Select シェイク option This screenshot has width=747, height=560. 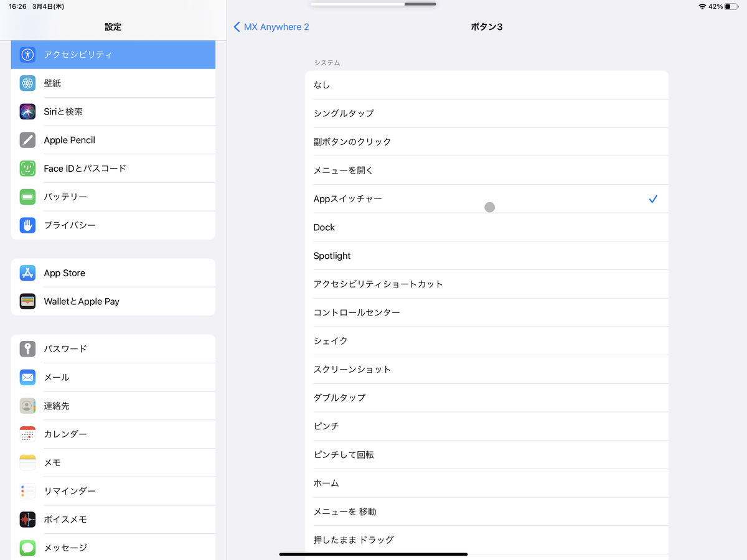[x=487, y=341]
